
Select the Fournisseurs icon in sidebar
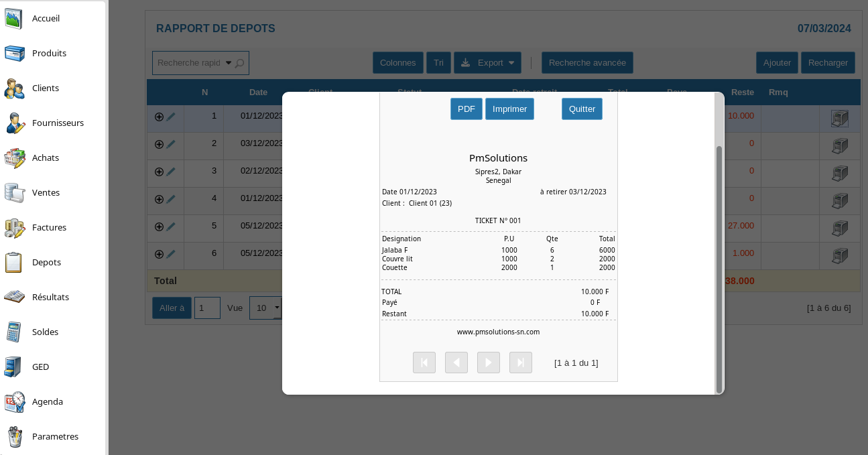coord(15,123)
